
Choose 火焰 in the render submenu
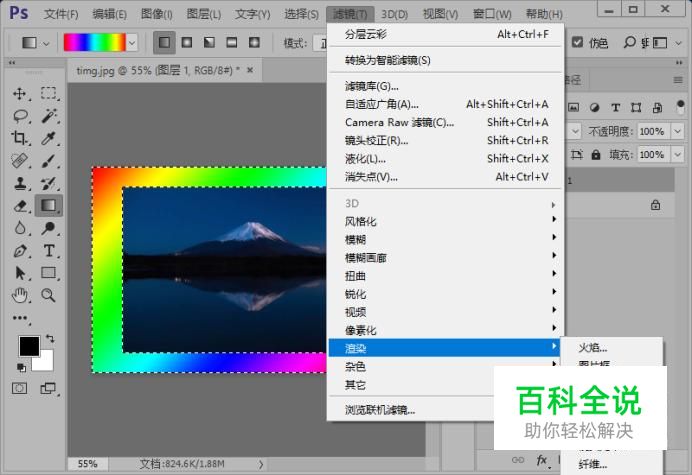611,347
